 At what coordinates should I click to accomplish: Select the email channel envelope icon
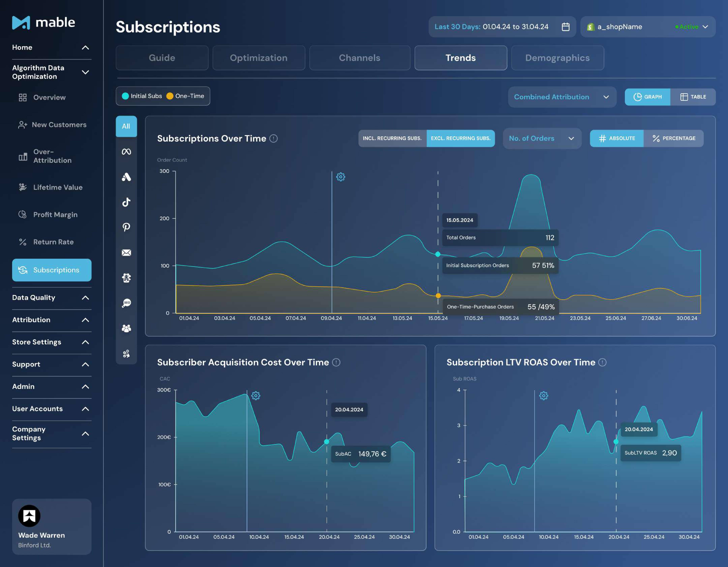click(126, 253)
